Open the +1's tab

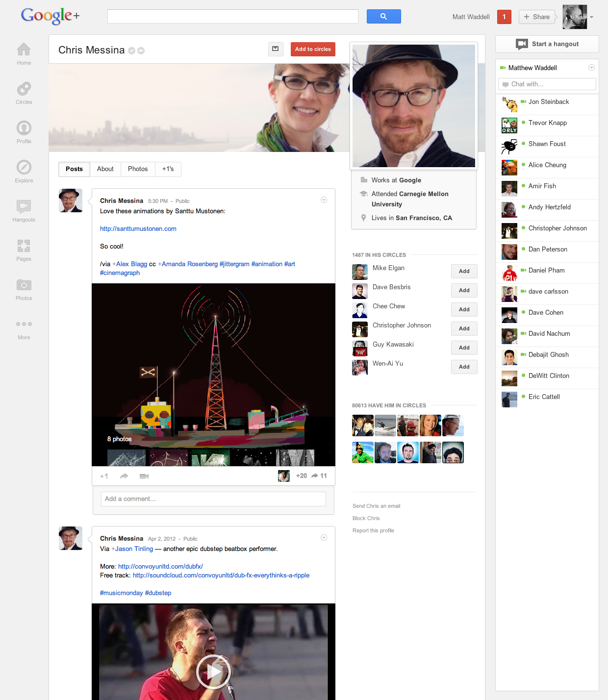pyautogui.click(x=168, y=169)
